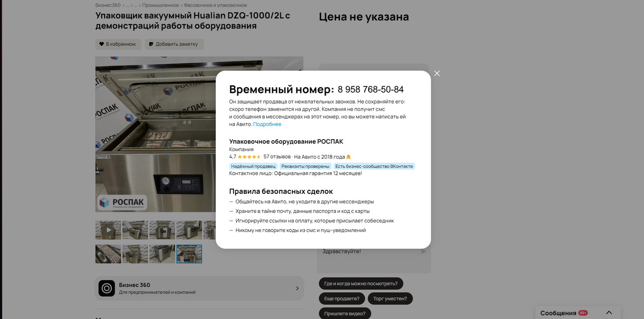
Task: Expand the Бизнес 360 banner chevron
Action: click(x=297, y=288)
